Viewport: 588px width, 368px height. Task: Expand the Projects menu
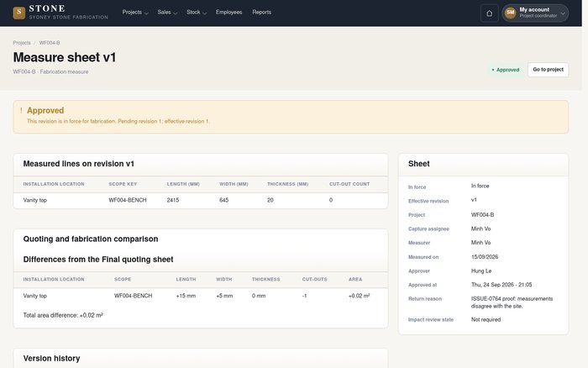[135, 12]
